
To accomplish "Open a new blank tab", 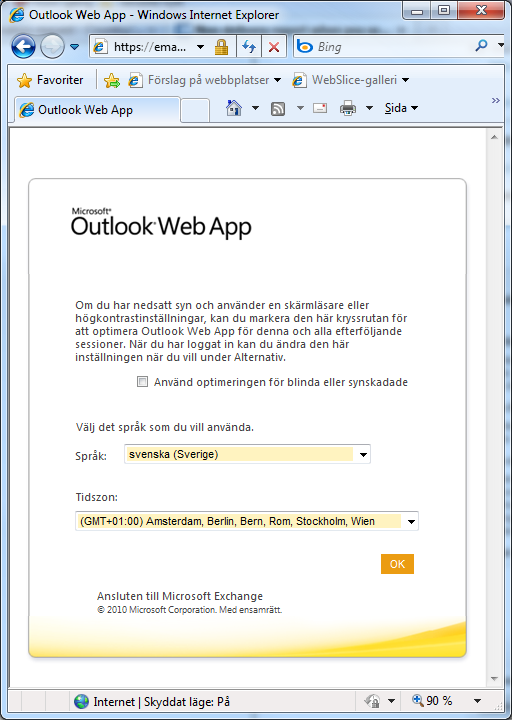I will [x=195, y=111].
